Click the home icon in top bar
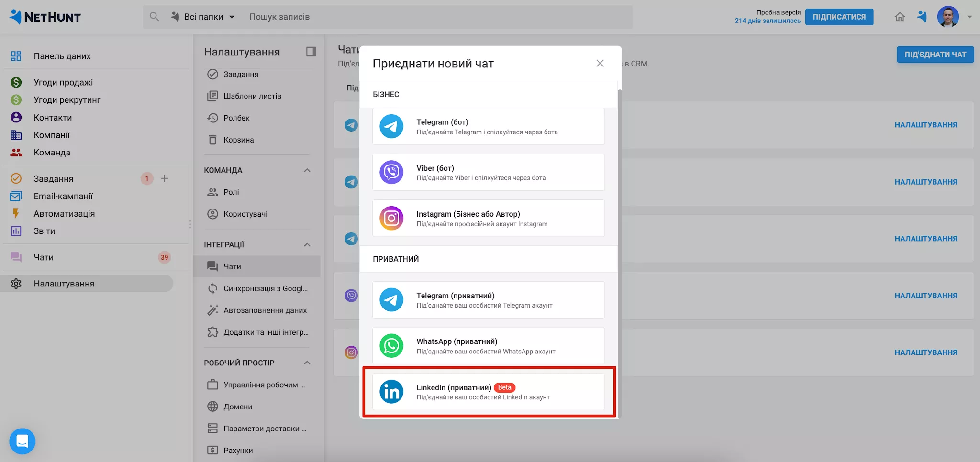980x462 pixels. tap(900, 17)
